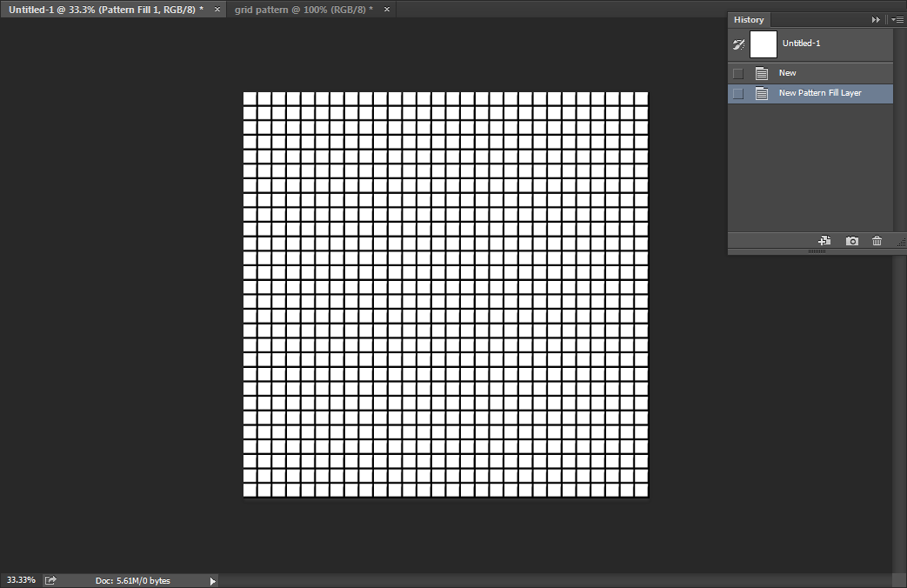
Task: Select the New Pattern Fill Layer history state
Action: (x=820, y=93)
